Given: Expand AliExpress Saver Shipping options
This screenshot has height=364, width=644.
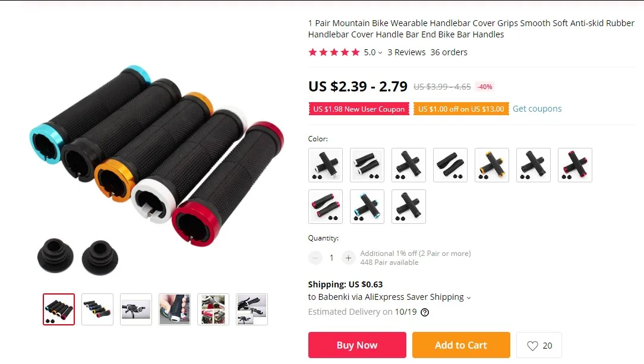Looking at the screenshot, I should (469, 297).
